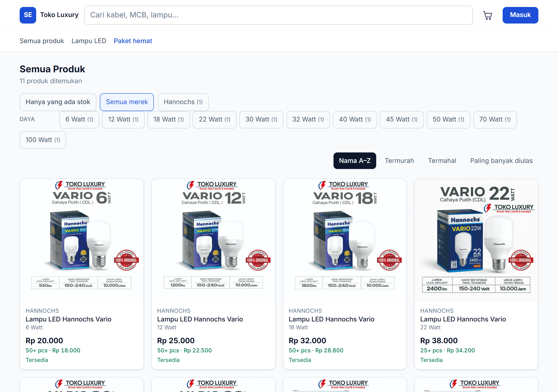Filter by 12 Watt power
The image size is (558, 392).
[123, 120]
